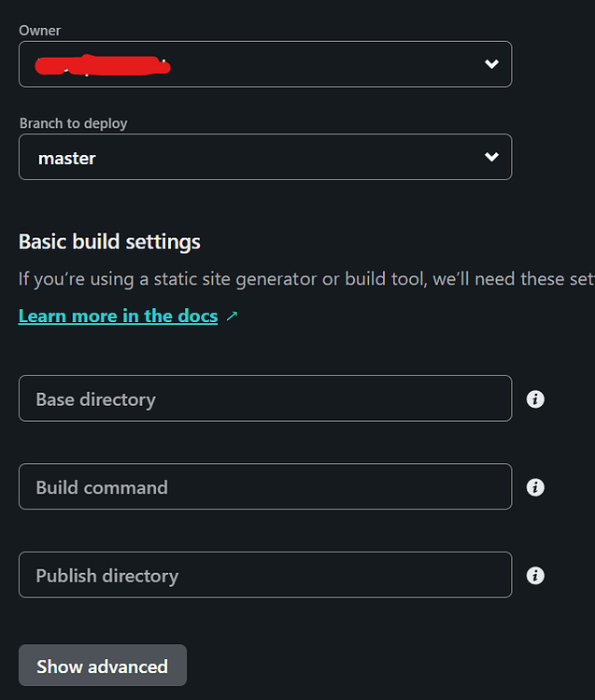The image size is (595, 700).
Task: Click the chevron arrow in Owner dropdown
Action: click(491, 64)
